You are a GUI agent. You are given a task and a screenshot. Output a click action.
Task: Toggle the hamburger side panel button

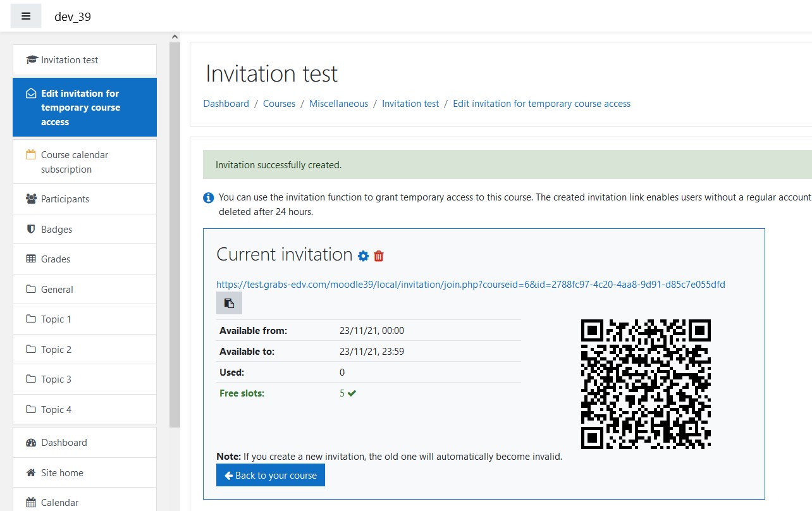[26, 16]
